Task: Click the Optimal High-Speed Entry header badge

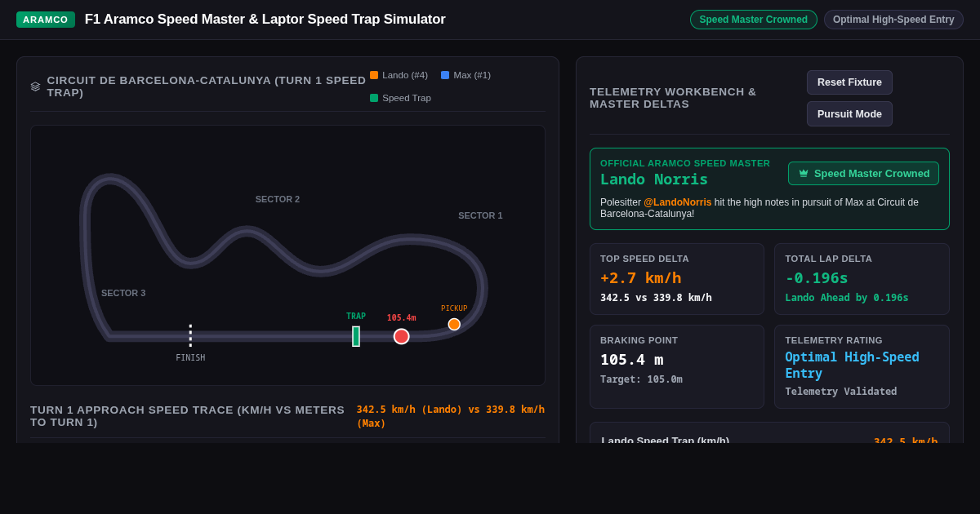Action: pyautogui.click(x=893, y=20)
